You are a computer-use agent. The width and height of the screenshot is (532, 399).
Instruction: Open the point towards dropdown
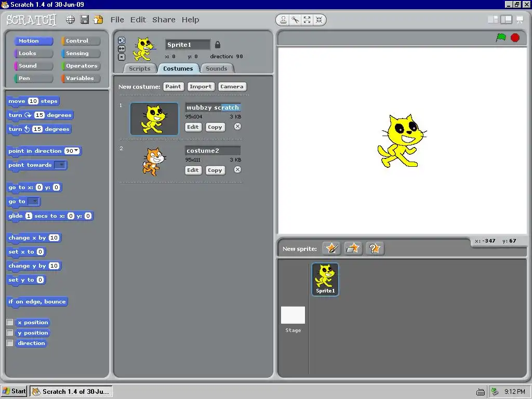point(60,165)
